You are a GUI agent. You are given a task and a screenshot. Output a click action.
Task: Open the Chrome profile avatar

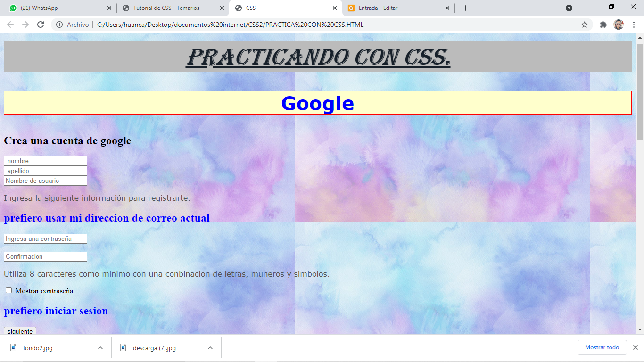click(619, 25)
